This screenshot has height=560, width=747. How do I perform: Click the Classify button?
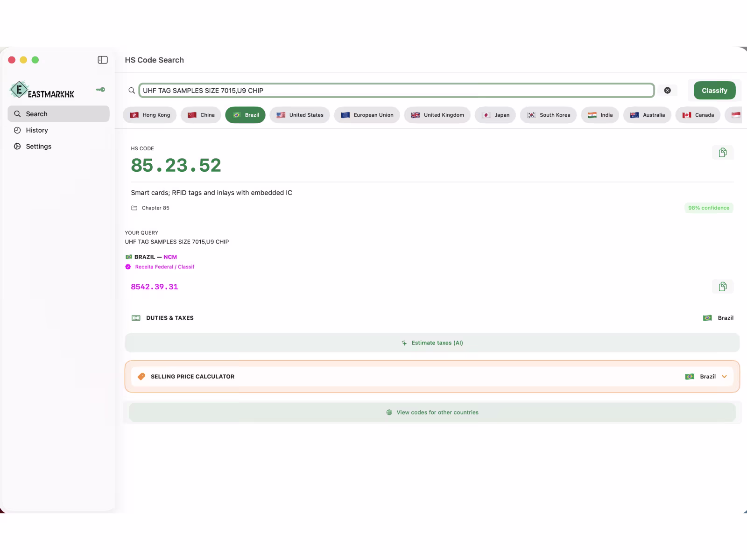point(714,91)
